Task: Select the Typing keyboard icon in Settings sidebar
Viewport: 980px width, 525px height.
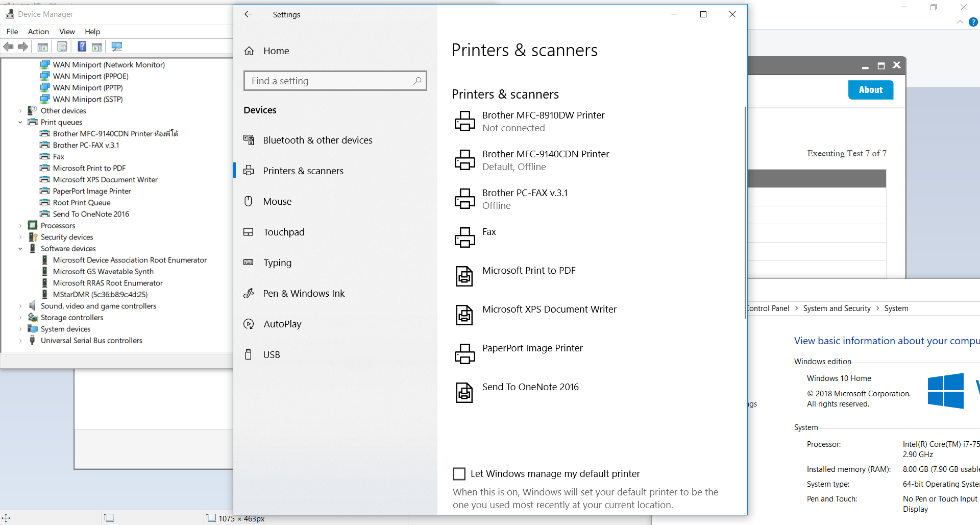Action: pos(249,262)
